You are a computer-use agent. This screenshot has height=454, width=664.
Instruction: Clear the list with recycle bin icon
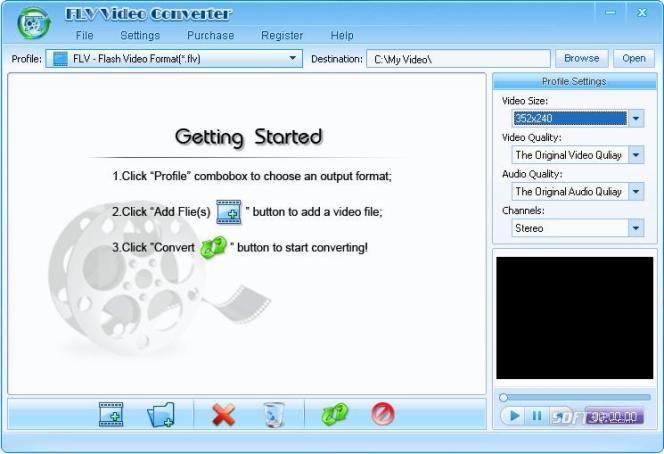point(274,414)
